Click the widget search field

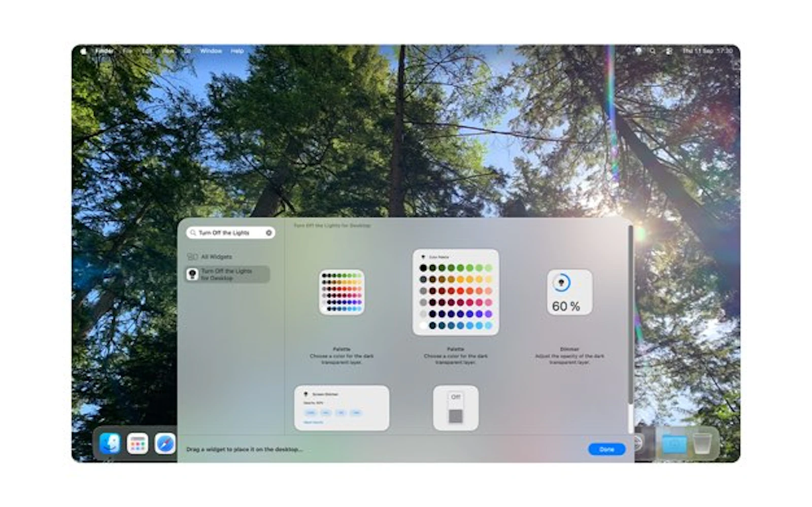231,232
